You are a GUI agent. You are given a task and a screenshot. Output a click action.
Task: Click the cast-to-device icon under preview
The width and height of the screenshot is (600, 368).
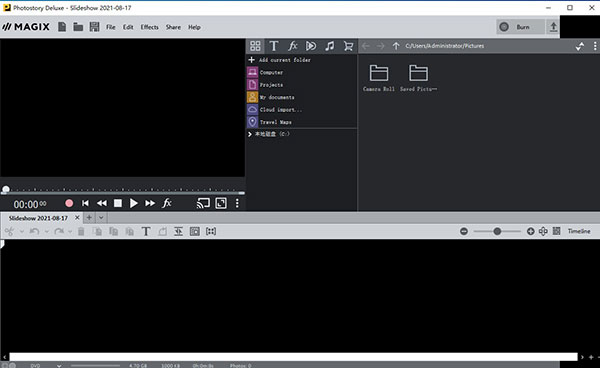(x=203, y=203)
